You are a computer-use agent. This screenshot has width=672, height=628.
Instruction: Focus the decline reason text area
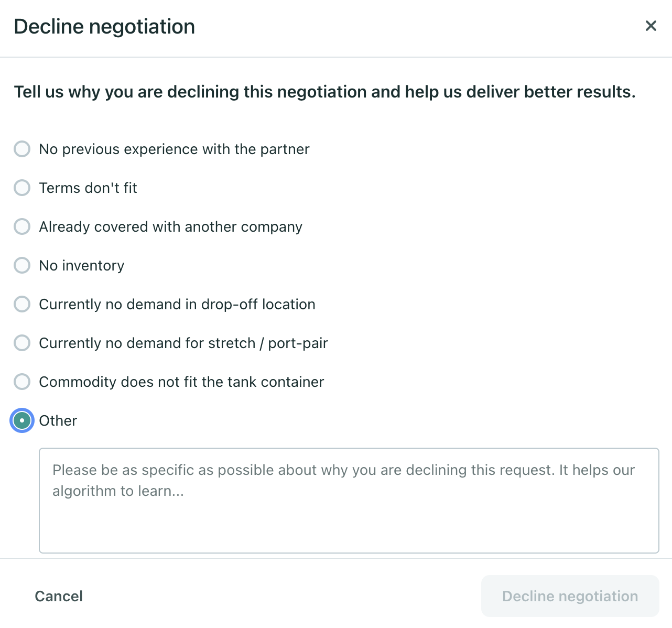(349, 500)
